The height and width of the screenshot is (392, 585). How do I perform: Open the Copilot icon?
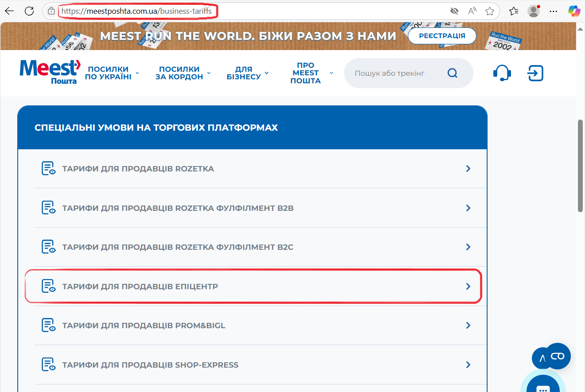click(x=574, y=11)
